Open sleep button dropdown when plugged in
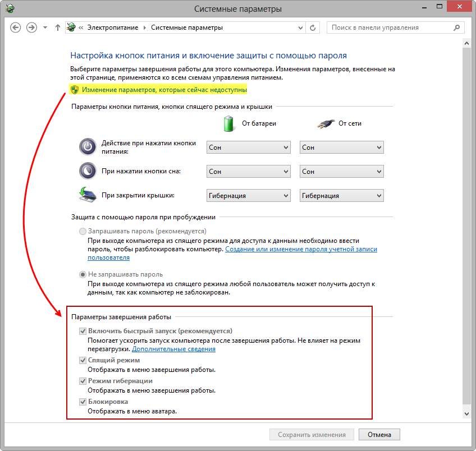The image size is (476, 451). [x=341, y=171]
